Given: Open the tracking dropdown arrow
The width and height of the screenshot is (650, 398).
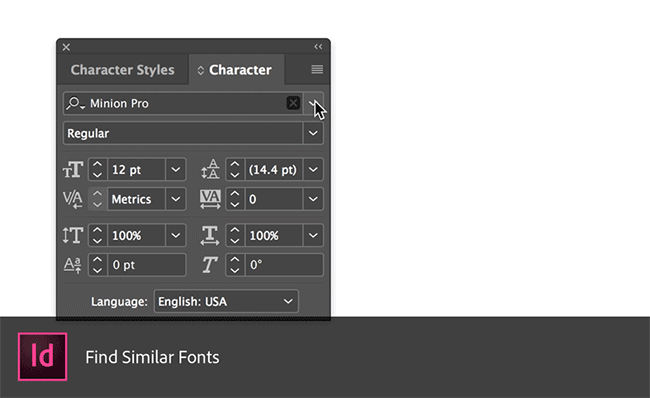Looking at the screenshot, I should [313, 199].
